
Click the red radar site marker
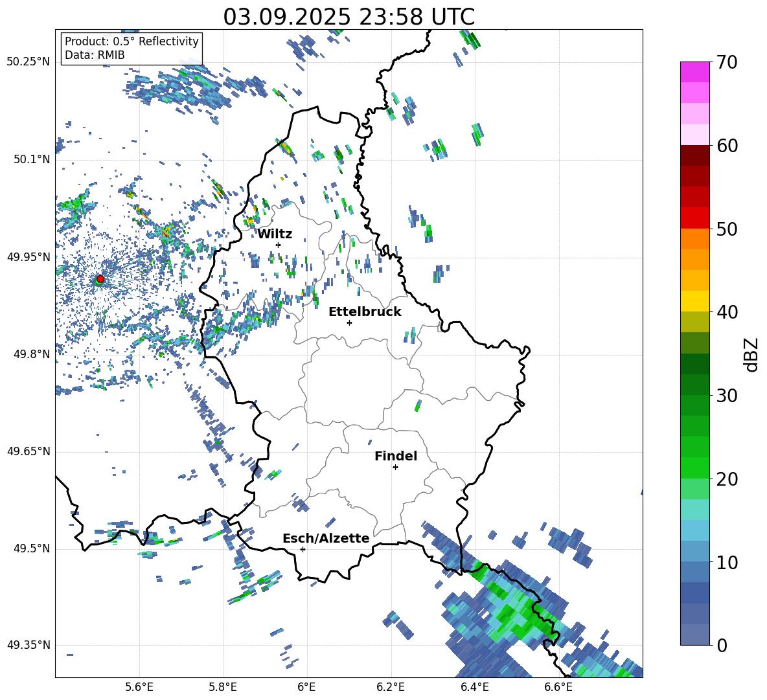click(x=100, y=279)
